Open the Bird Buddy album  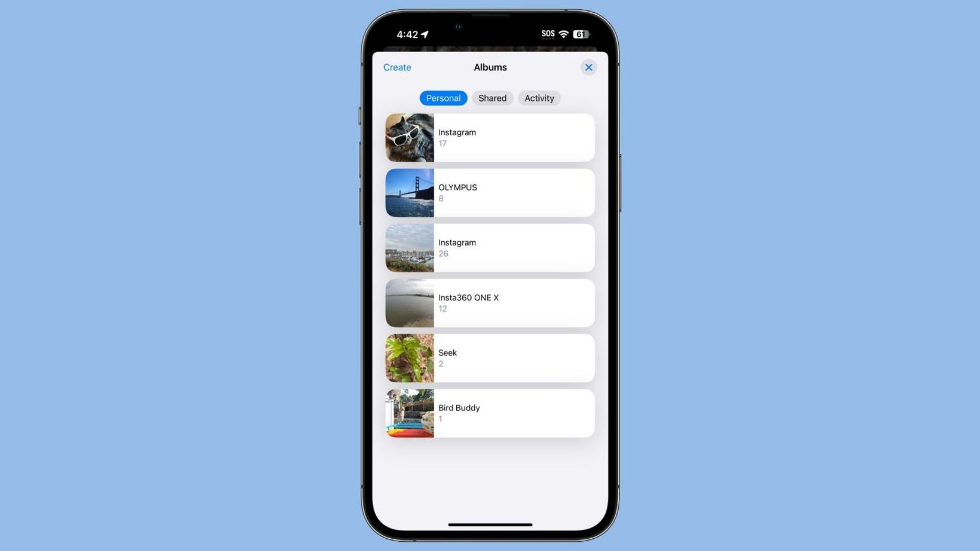pyautogui.click(x=490, y=412)
